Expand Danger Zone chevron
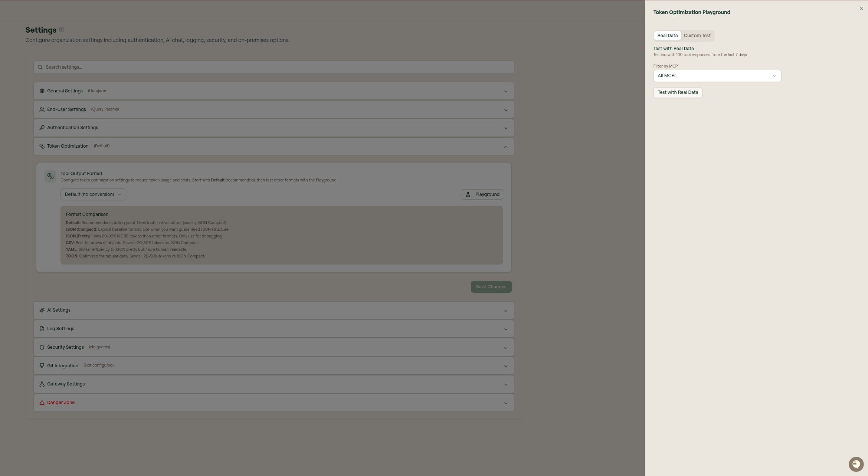The width and height of the screenshot is (868, 476). (x=505, y=403)
